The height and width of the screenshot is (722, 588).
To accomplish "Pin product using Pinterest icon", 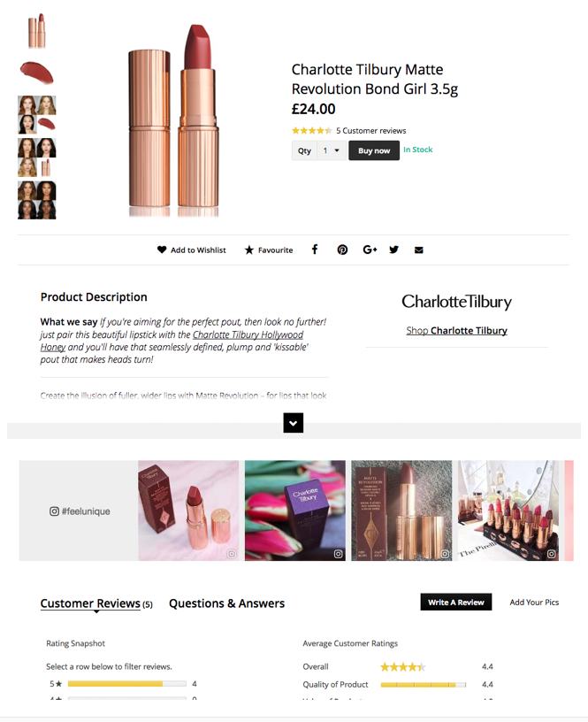I will (342, 250).
